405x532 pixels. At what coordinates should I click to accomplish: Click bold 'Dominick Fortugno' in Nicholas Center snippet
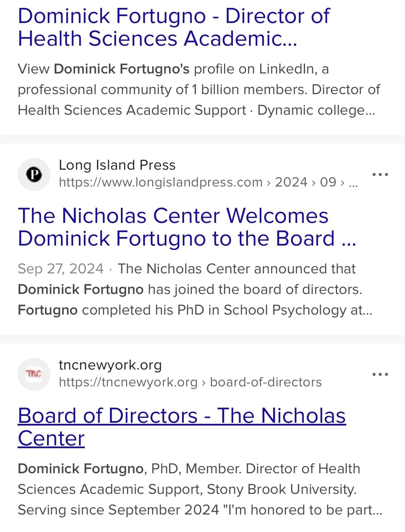[x=80, y=469]
